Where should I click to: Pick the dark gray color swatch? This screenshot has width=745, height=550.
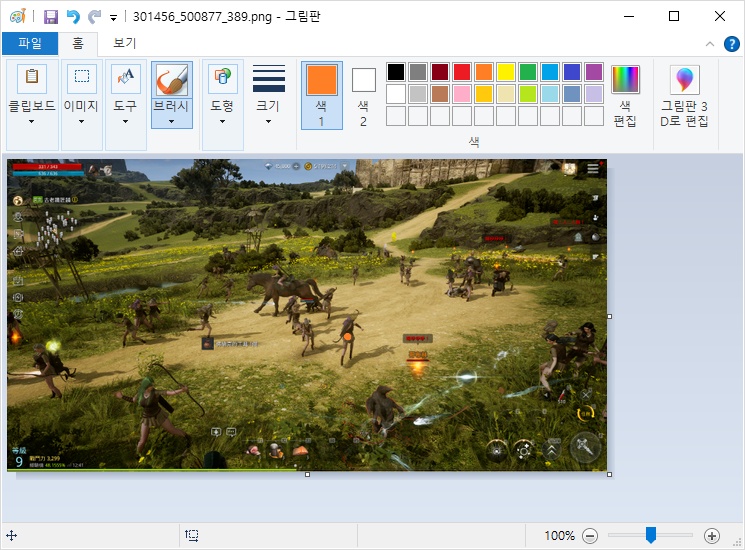point(418,72)
